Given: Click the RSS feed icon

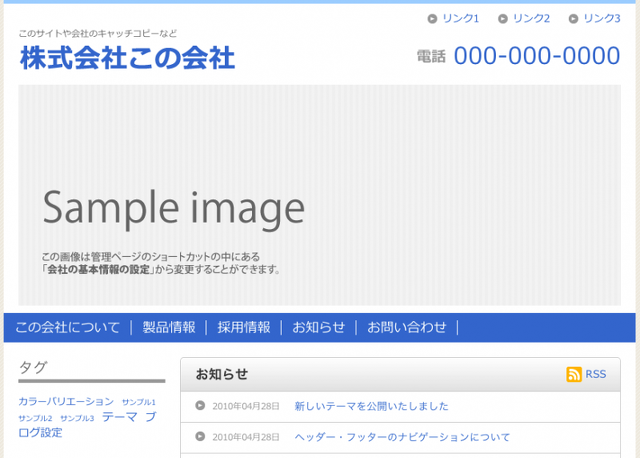Looking at the screenshot, I should [574, 374].
